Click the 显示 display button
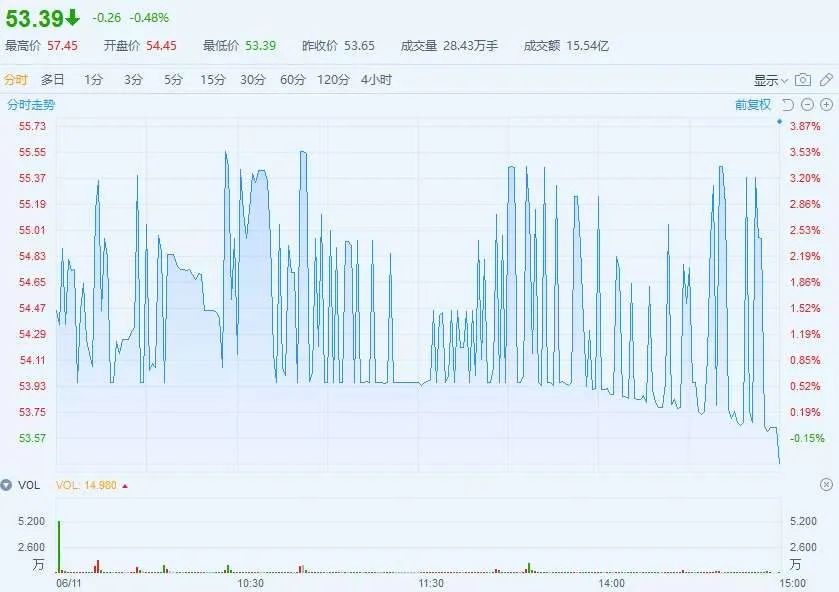Screen dimensions: 839x592 (x=766, y=79)
